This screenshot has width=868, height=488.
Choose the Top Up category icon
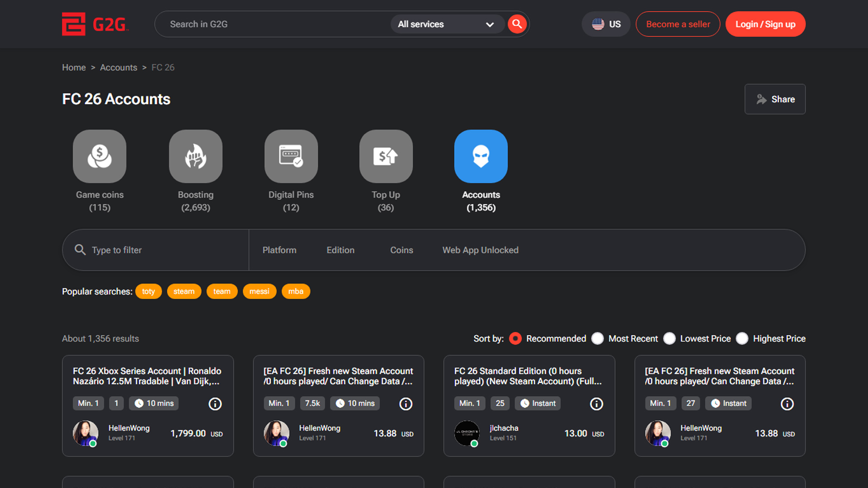pyautogui.click(x=386, y=156)
